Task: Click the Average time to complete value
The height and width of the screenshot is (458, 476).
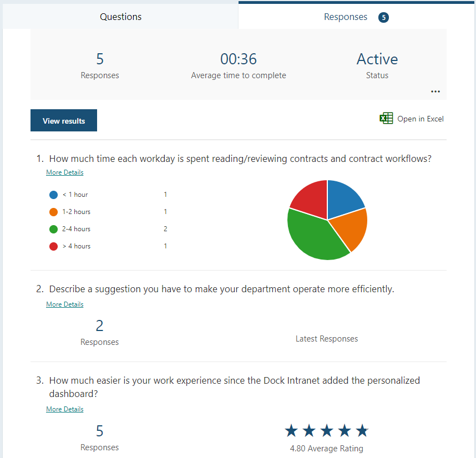Action: [239, 59]
